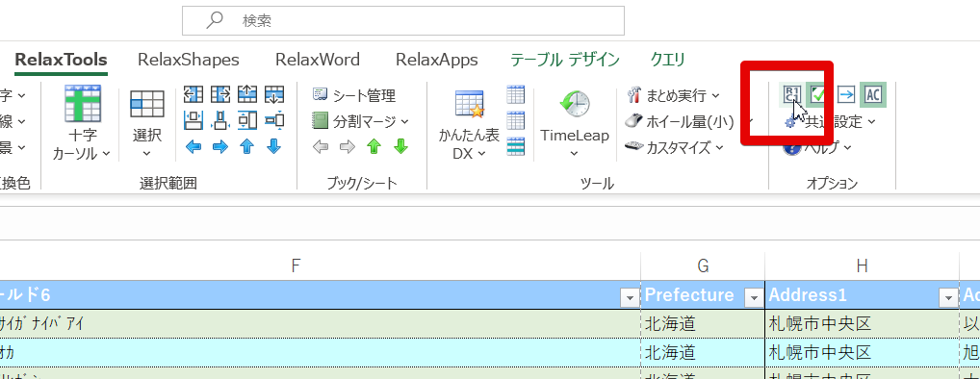
Task: Click the blue right arrow move-selection icon
Action: pyautogui.click(x=220, y=147)
